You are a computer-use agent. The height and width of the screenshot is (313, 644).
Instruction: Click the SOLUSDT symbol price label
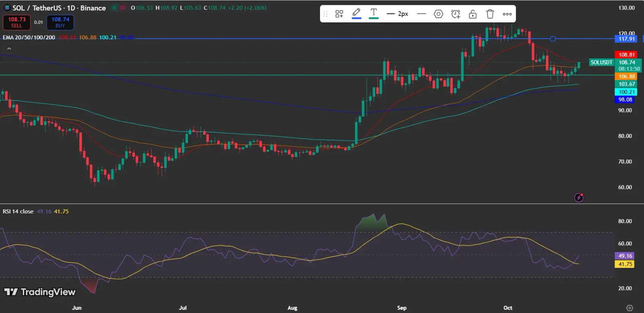601,62
